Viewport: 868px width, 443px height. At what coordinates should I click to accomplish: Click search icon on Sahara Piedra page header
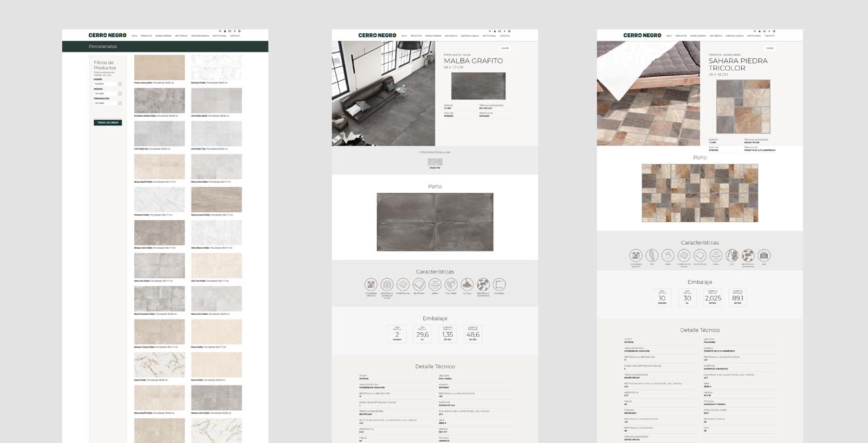point(755,31)
